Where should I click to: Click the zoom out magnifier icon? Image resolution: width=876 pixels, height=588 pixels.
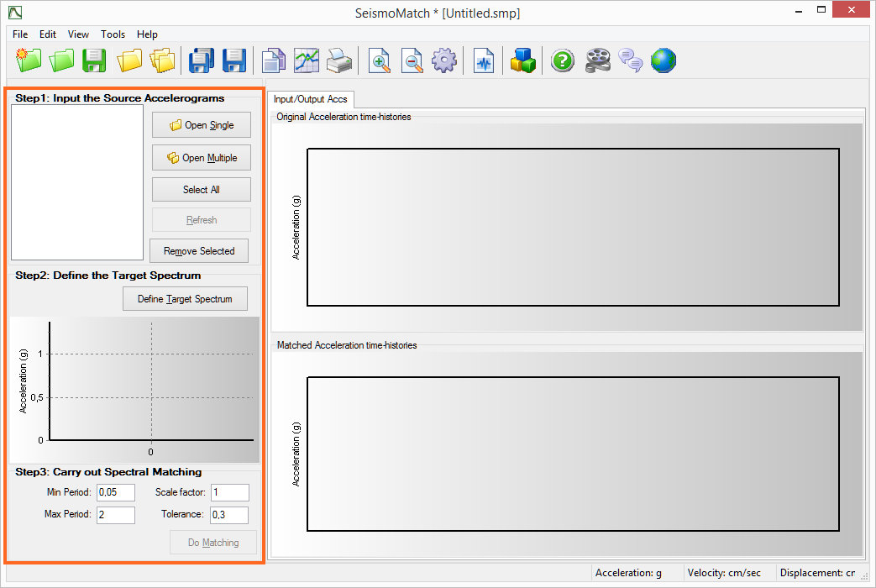click(x=412, y=60)
